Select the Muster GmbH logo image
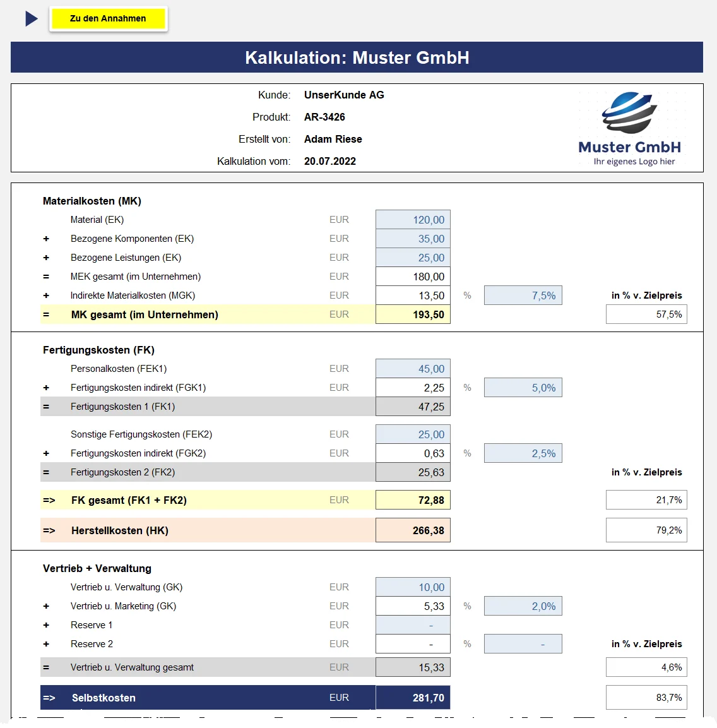 [630, 129]
